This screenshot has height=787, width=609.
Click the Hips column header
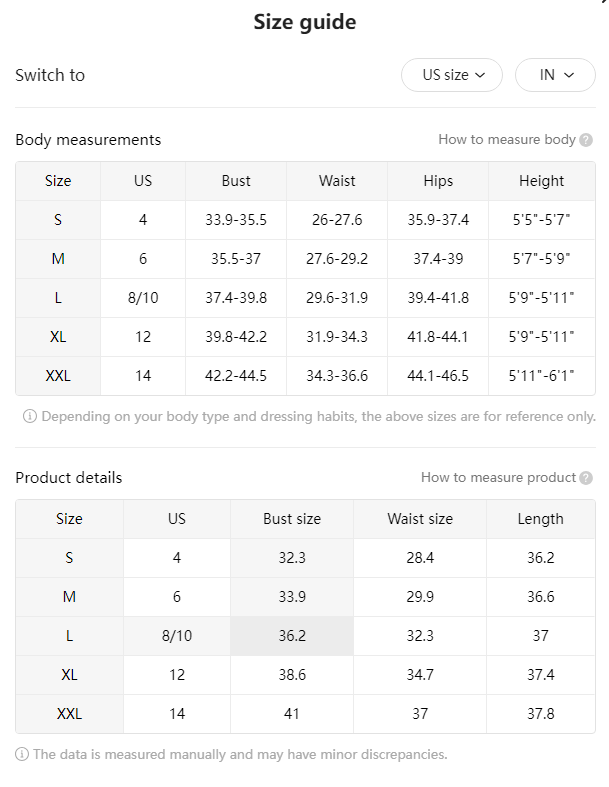[x=438, y=181]
